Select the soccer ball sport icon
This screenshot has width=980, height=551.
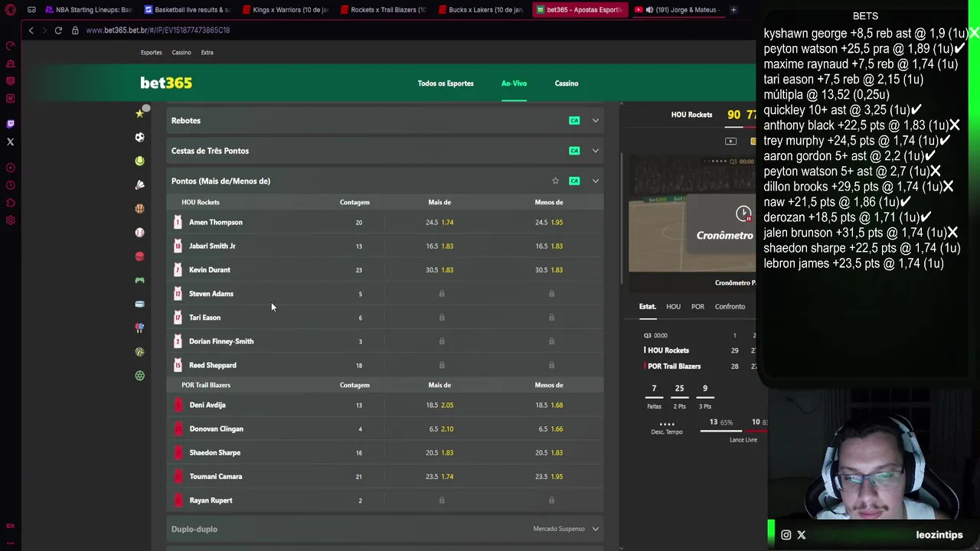pyautogui.click(x=139, y=137)
